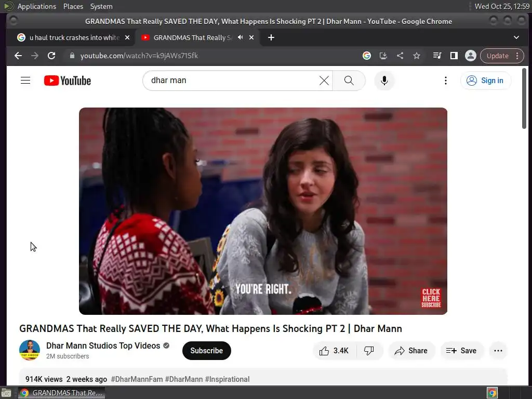Click the date and time clock
This screenshot has height=399, width=532.
click(x=502, y=6)
